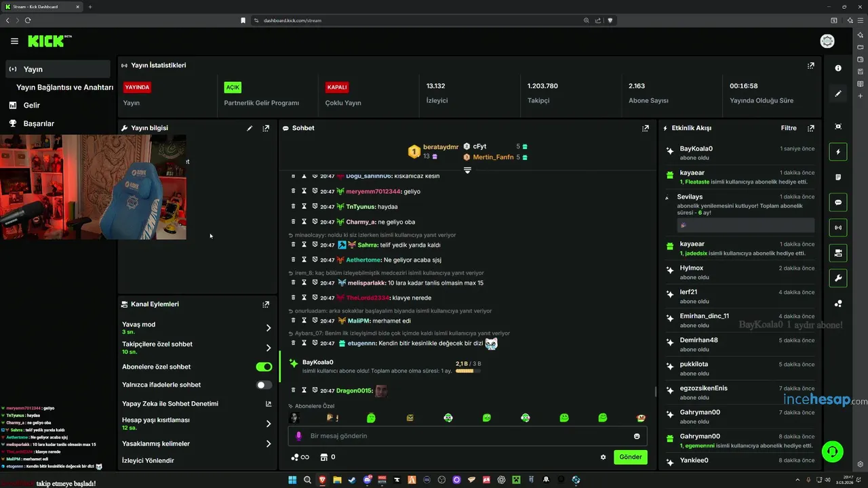868x488 pixels.
Task: Toggle the broadcast signal panel icon in sidebar
Action: pos(838,228)
